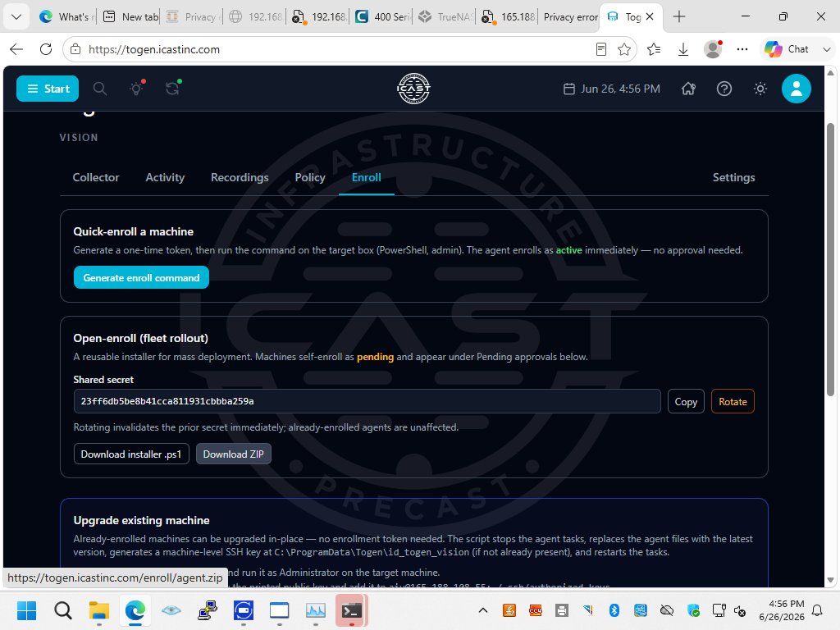Click the scrollbar down arrow

tap(830, 580)
